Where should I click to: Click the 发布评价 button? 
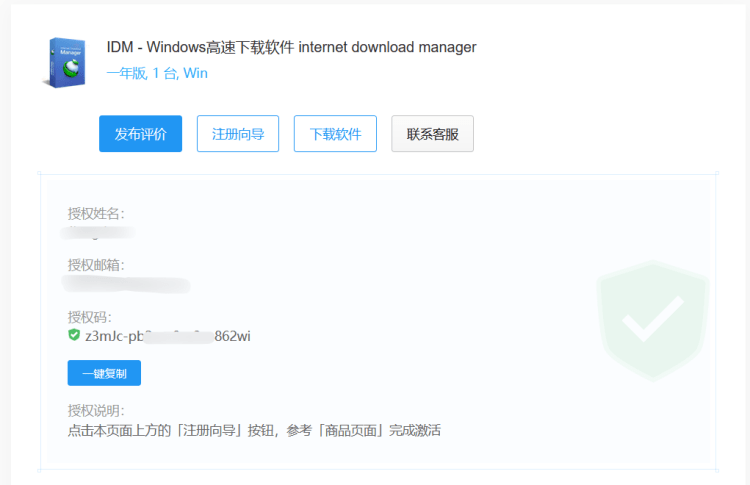click(140, 133)
